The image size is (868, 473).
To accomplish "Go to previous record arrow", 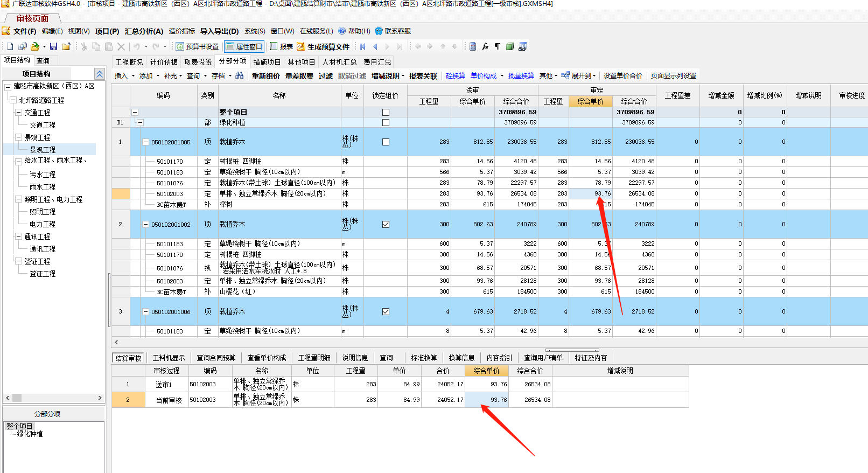I will pos(375,47).
